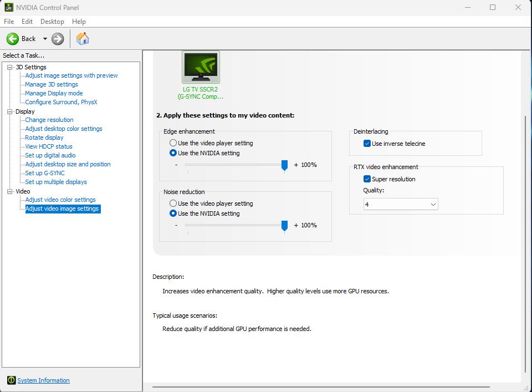The width and height of the screenshot is (532, 392).
Task: Open Configure Surround, PhysX
Action: point(61,102)
